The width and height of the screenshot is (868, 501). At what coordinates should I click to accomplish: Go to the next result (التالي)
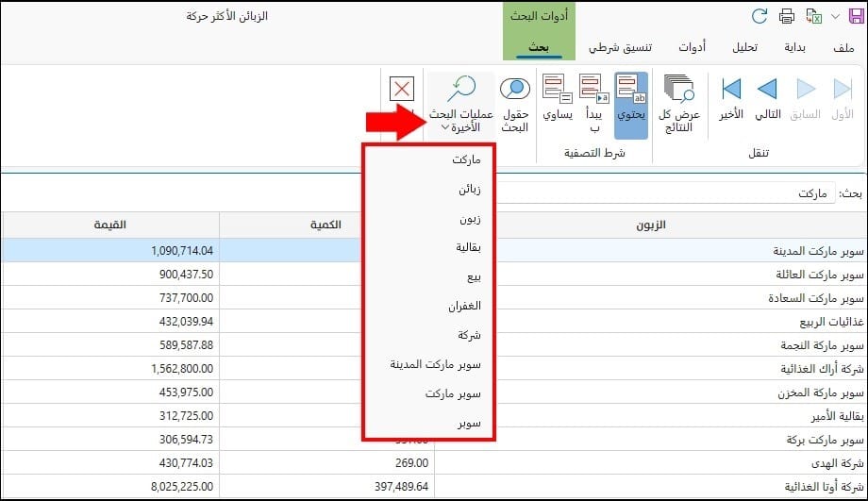(768, 100)
